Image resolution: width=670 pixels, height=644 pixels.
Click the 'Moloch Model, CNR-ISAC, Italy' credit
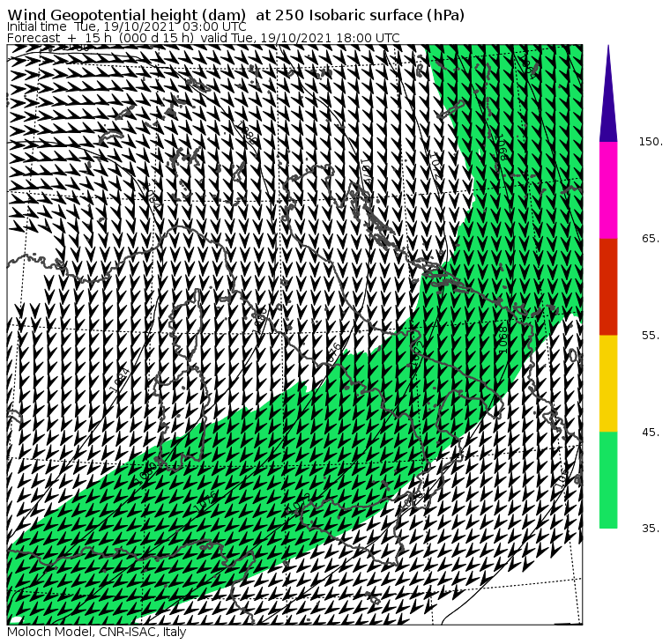click(97, 632)
